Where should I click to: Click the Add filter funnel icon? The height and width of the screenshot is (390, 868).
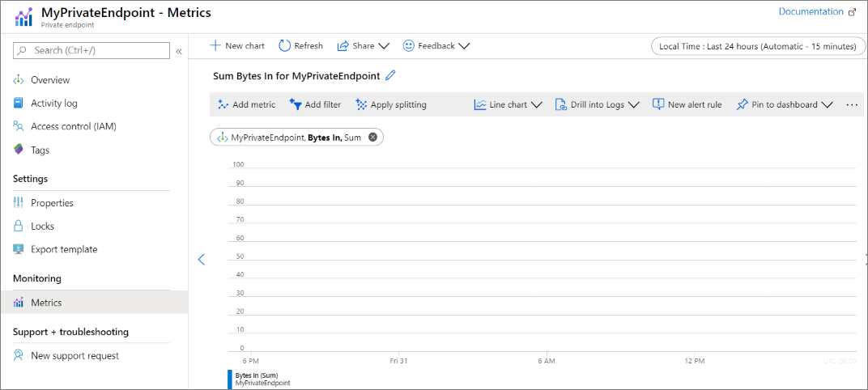tap(296, 104)
